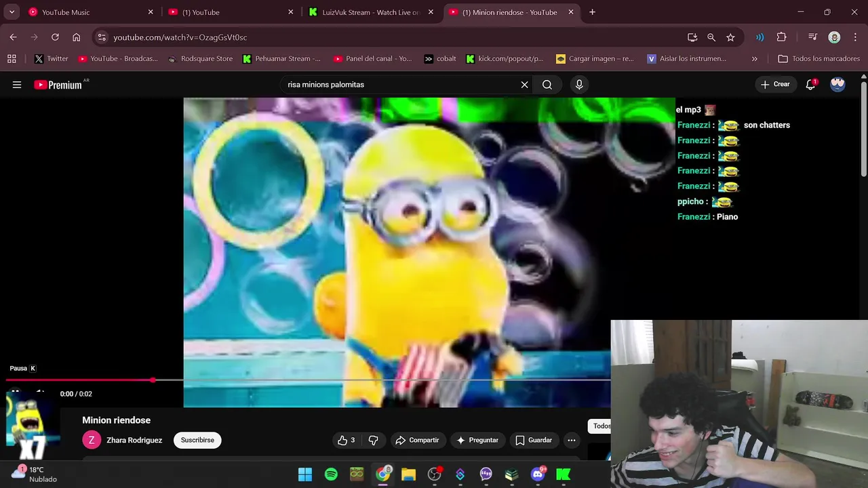Open the apps grid in bookmarks bar
The height and width of the screenshot is (488, 868).
12,59
